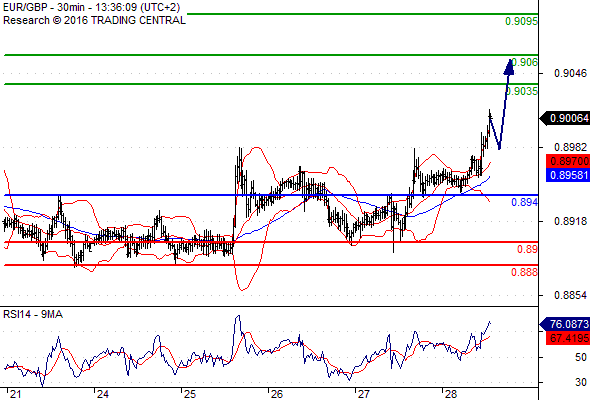Click the blue upward forecast arrow head
This screenshot has height=400, width=590.
coord(509,67)
